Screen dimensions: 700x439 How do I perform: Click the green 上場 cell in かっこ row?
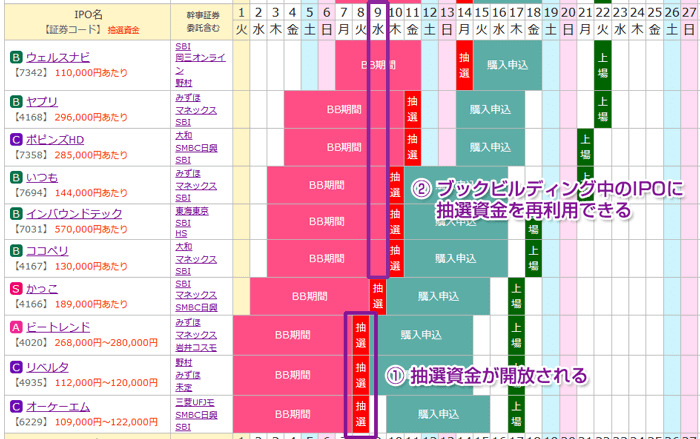(x=516, y=297)
